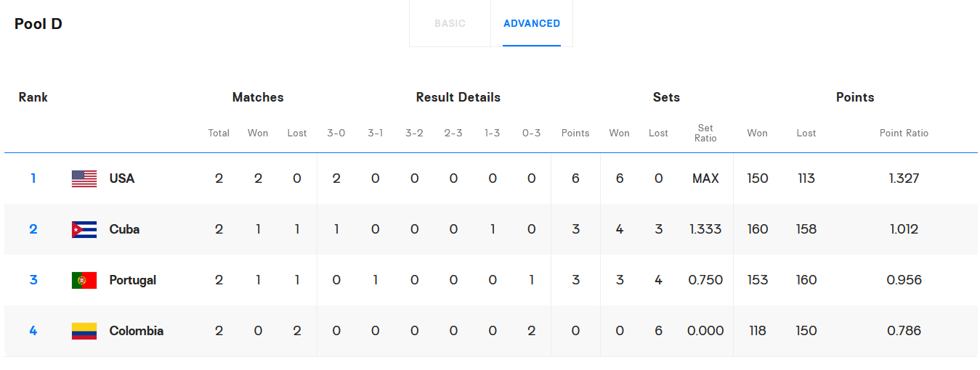Click rank number 1
Viewport: 980px width, 370px height.
click(x=33, y=178)
